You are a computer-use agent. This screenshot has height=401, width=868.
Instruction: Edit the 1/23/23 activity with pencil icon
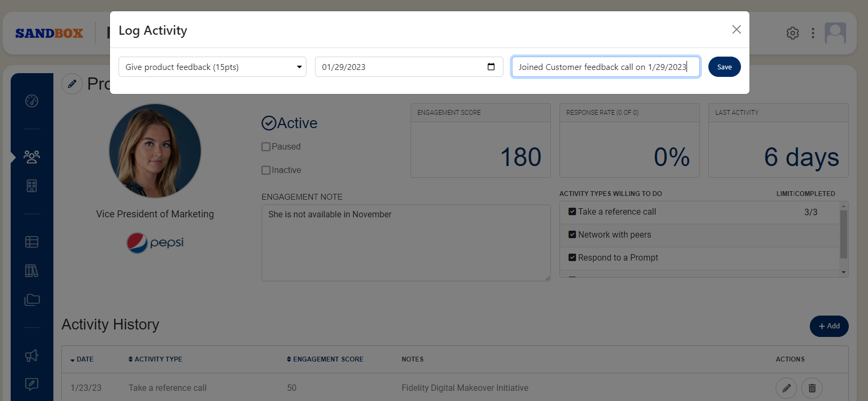(x=786, y=388)
